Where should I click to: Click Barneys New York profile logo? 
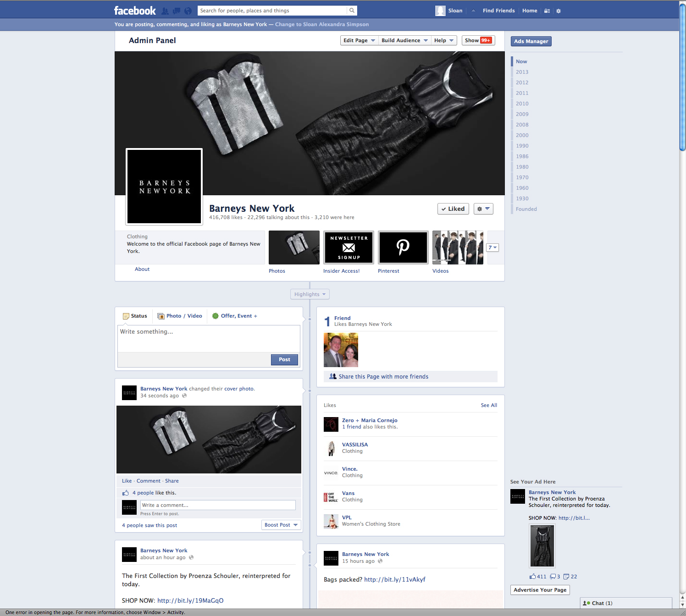(x=164, y=187)
